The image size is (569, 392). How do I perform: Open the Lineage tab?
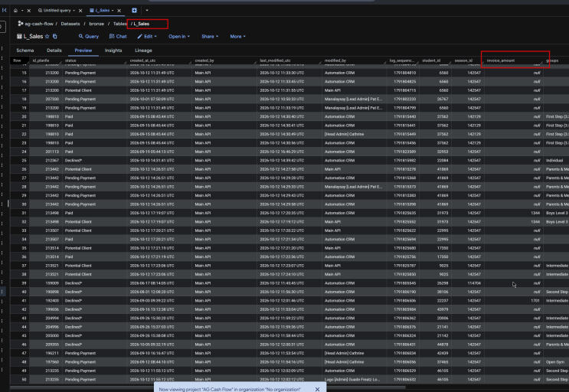pos(143,51)
